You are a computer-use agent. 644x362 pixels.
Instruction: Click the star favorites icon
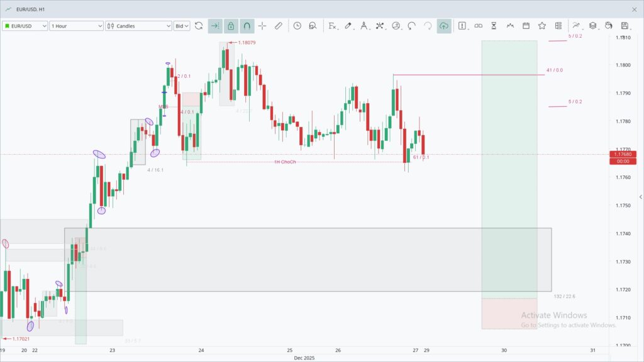542,26
